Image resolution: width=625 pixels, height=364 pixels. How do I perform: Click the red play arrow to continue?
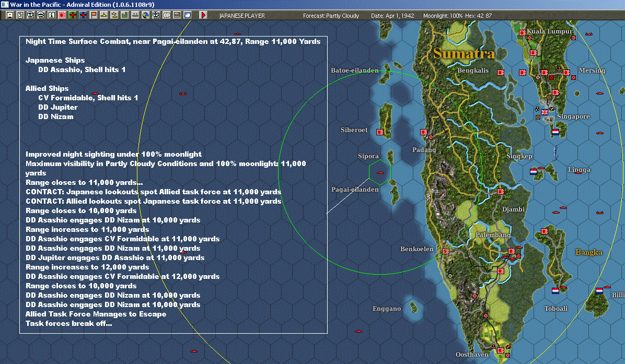(203, 15)
